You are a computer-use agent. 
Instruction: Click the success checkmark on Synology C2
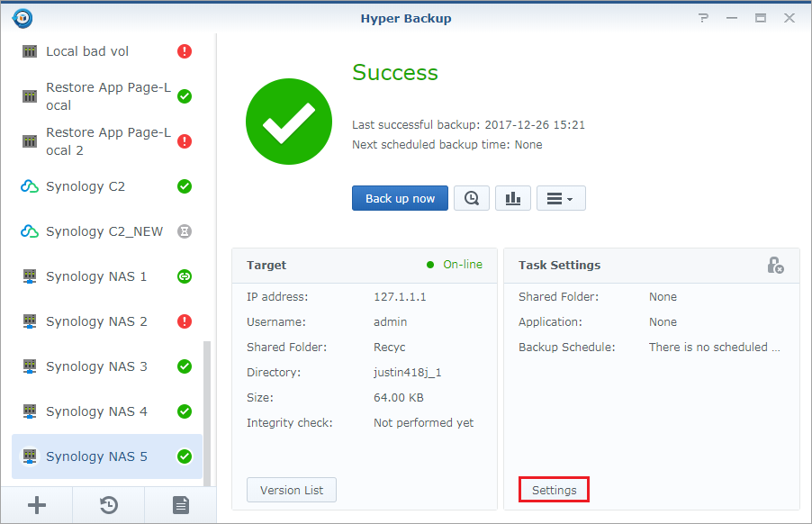[x=184, y=186]
